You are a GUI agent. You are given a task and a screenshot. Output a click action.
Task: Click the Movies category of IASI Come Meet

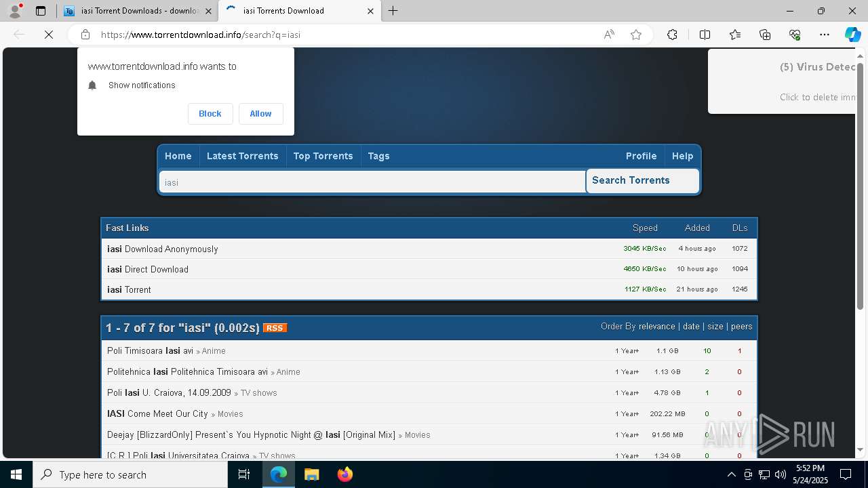click(x=231, y=414)
